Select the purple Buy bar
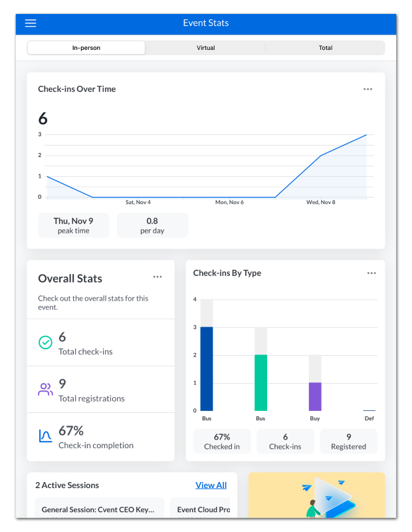 pyautogui.click(x=315, y=396)
